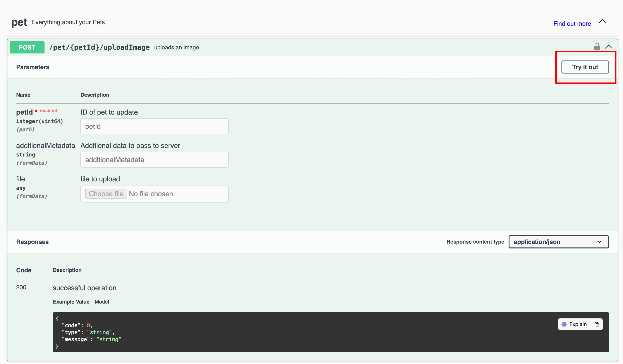Open the Response content type dropdown
This screenshot has width=623, height=364.
pos(558,242)
